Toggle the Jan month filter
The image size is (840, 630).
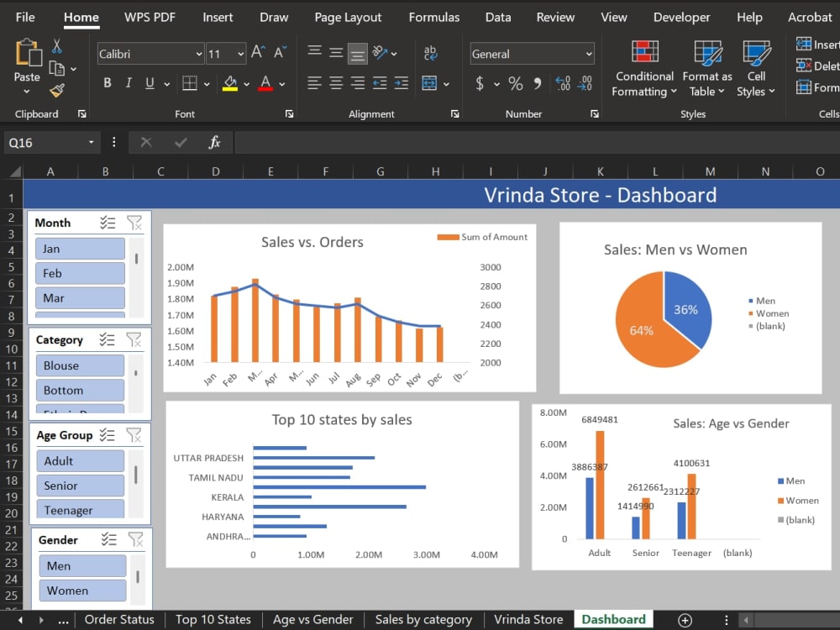(81, 249)
